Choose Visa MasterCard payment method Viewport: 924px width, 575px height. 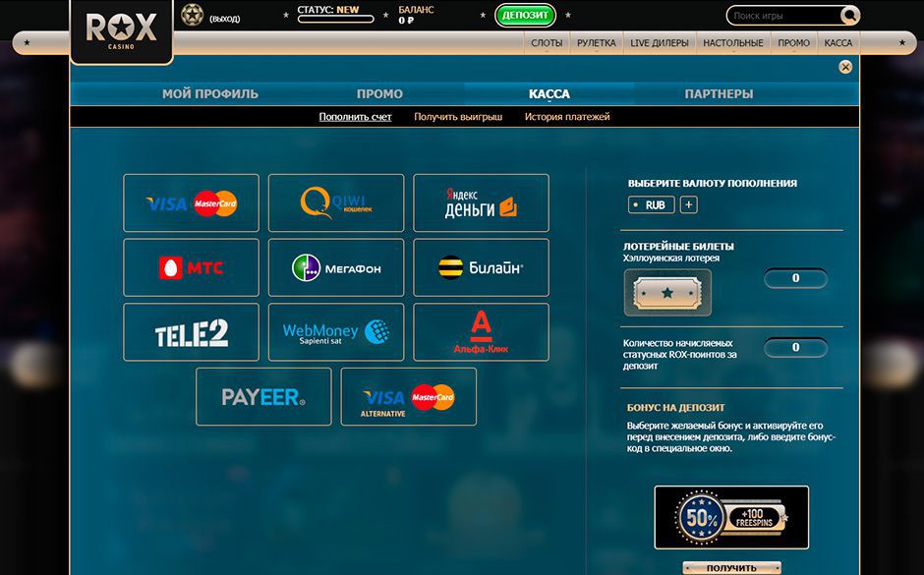click(x=191, y=202)
